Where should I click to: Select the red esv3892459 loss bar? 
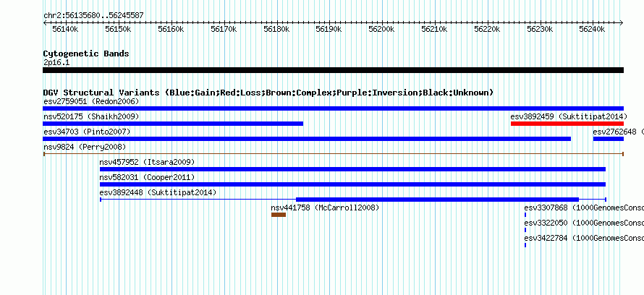567,124
